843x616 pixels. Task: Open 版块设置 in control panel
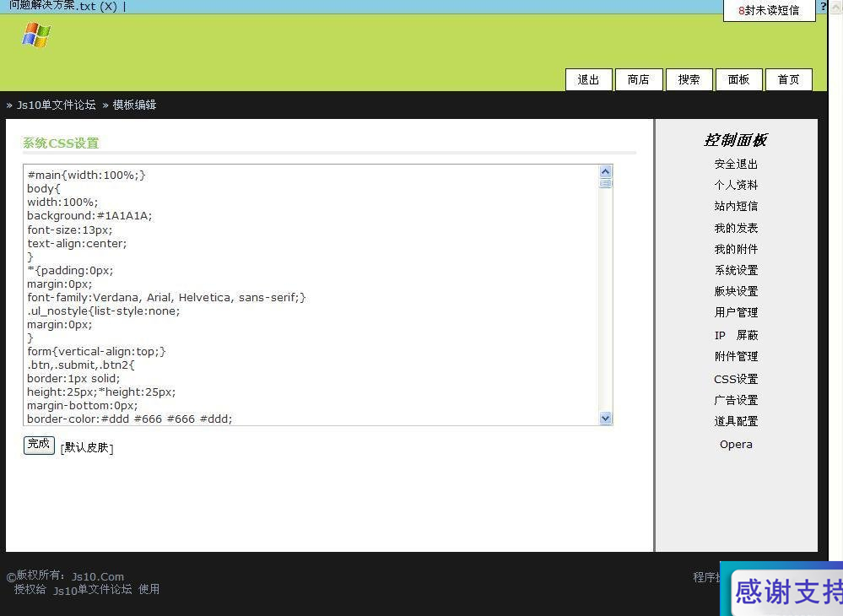click(x=736, y=291)
